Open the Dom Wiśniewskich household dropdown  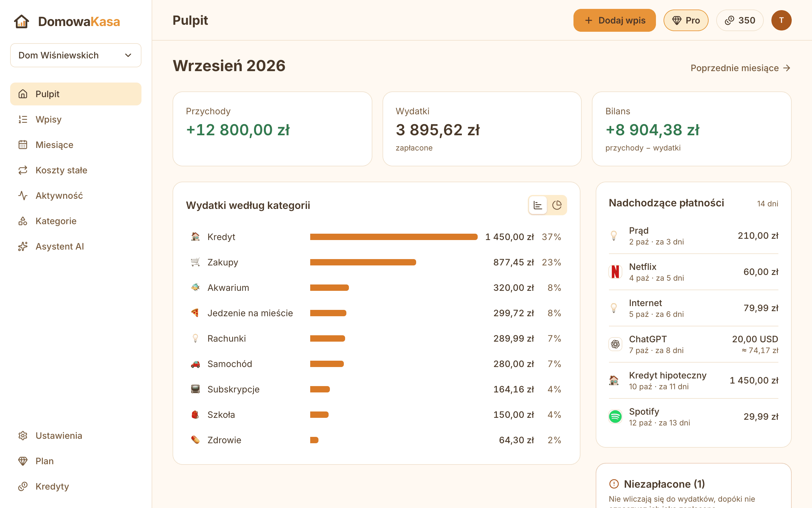point(75,55)
